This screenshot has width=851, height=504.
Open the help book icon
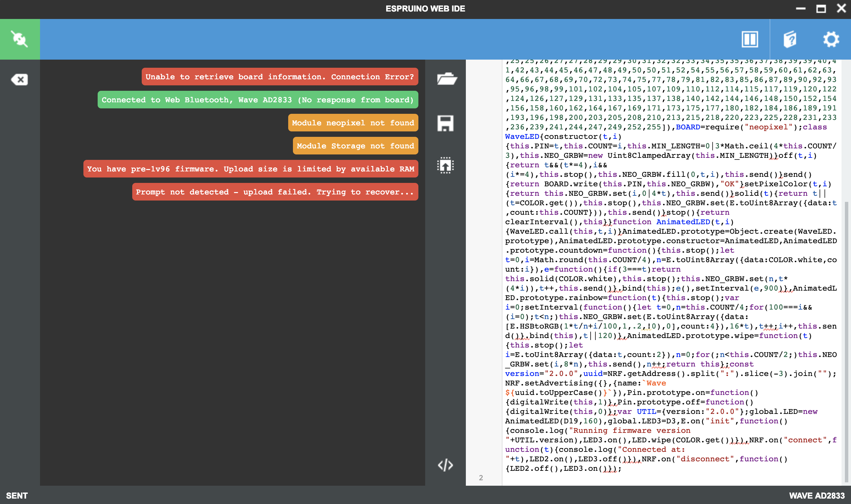790,39
